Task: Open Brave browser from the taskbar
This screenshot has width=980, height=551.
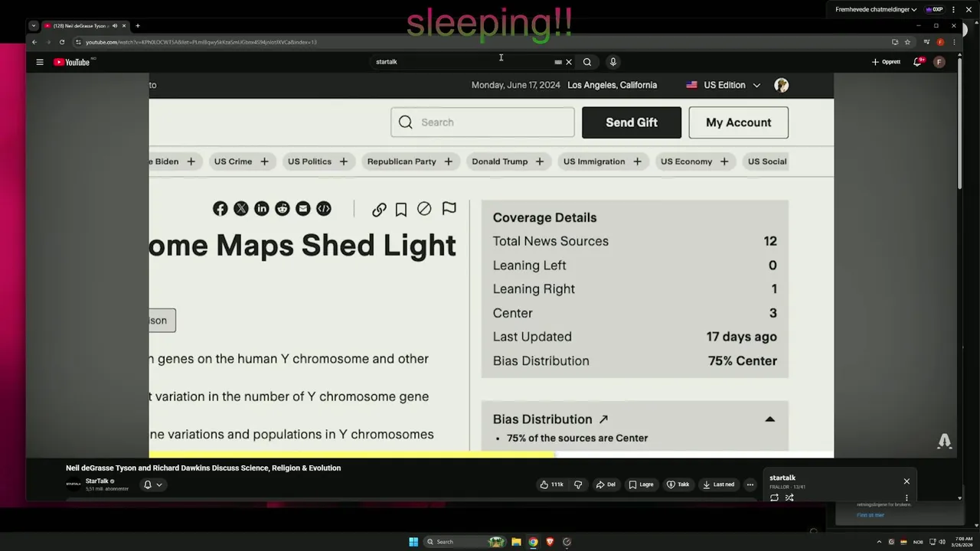Action: (x=550, y=542)
